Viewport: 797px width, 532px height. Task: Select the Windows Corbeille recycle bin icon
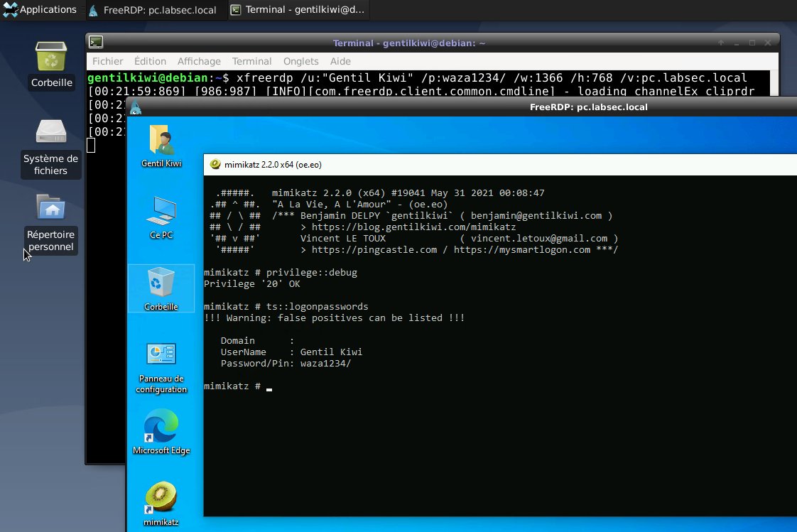[161, 282]
